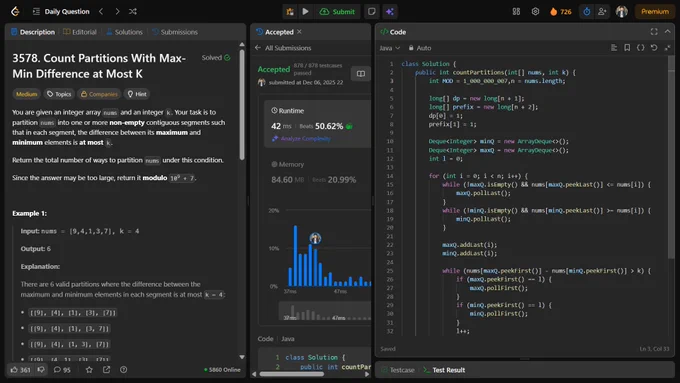The image size is (680, 383).
Task: Maximize the Code panel fullscreen icon
Action: coord(654,32)
